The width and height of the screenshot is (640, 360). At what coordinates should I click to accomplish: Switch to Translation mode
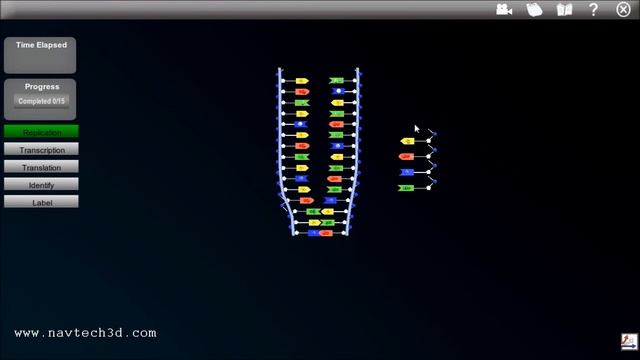pyautogui.click(x=41, y=167)
